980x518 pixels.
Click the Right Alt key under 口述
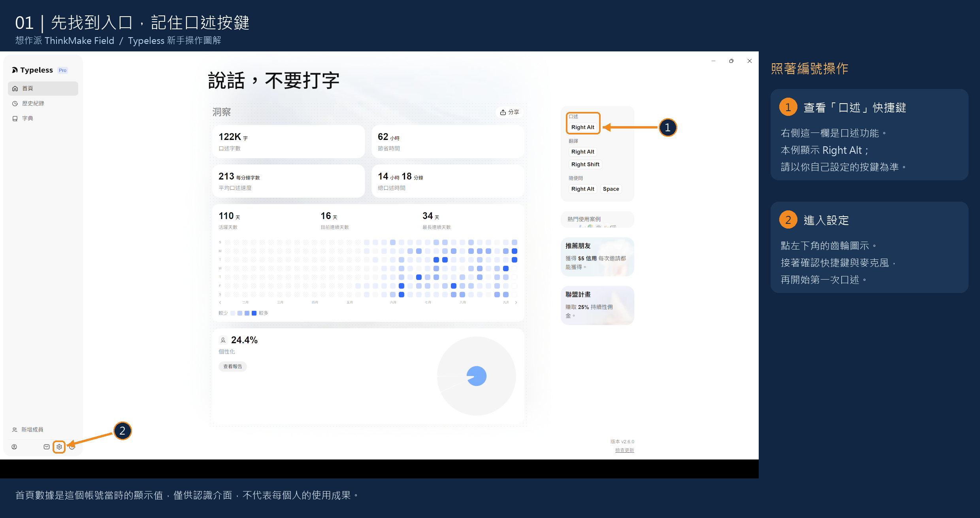[583, 127]
